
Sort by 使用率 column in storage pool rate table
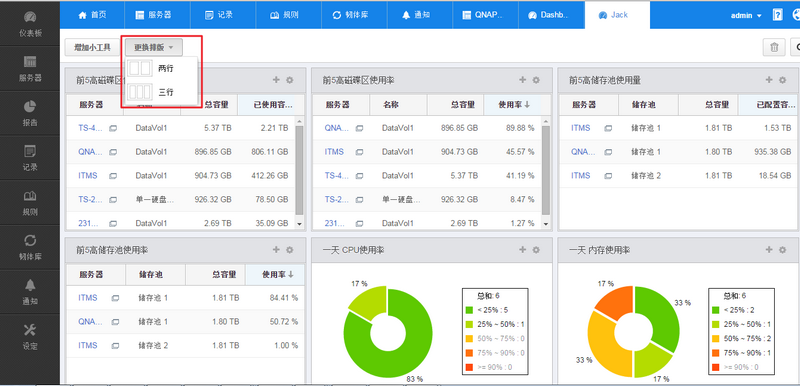276,274
